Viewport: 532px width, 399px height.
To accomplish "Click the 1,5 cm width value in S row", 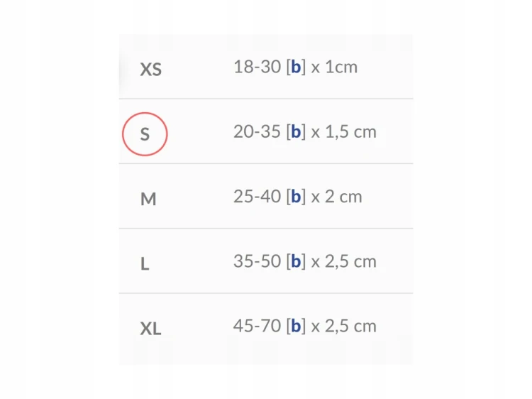I will 351,132.
